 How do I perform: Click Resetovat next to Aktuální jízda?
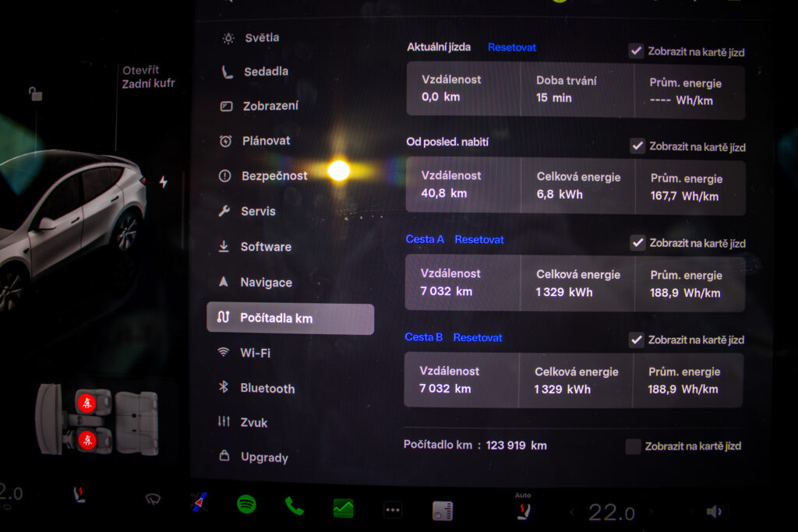coord(512,48)
